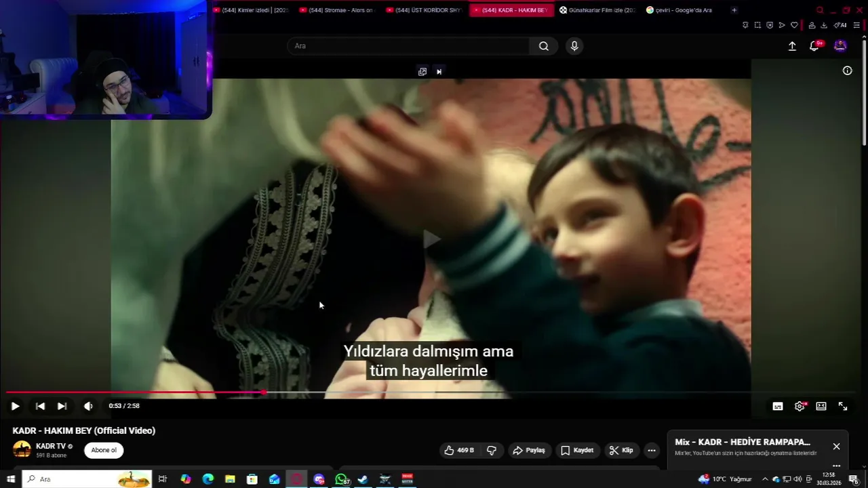Open WhatsApp from taskbar
This screenshot has height=488, width=868.
pyautogui.click(x=341, y=479)
